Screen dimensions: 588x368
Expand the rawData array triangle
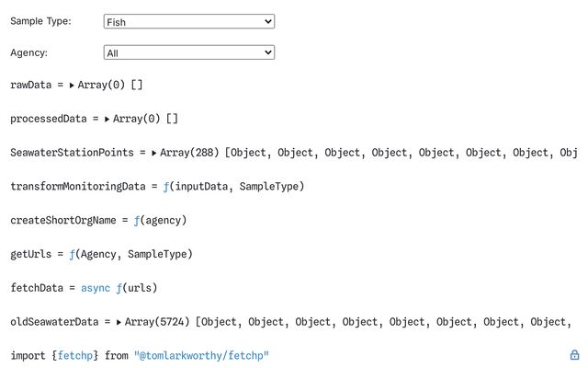tap(72, 86)
